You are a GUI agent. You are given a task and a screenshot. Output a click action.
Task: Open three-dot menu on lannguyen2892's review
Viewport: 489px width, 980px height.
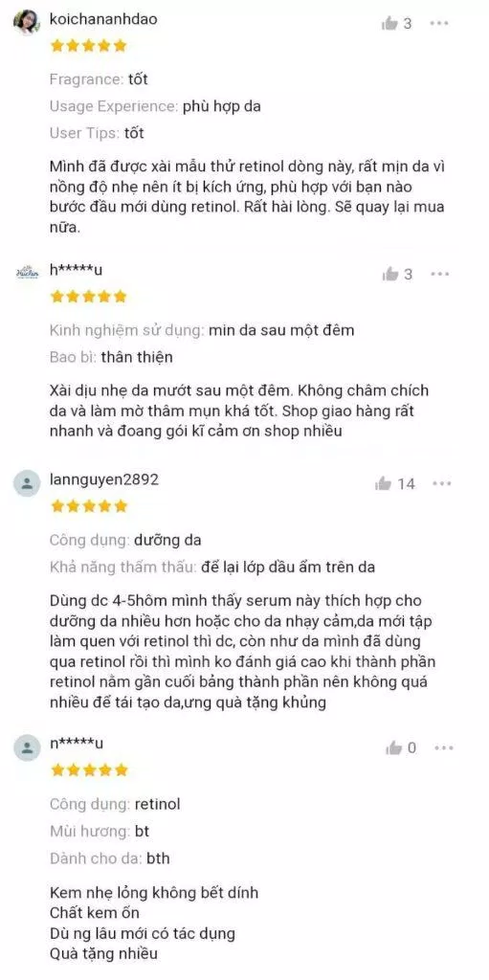pyautogui.click(x=442, y=483)
